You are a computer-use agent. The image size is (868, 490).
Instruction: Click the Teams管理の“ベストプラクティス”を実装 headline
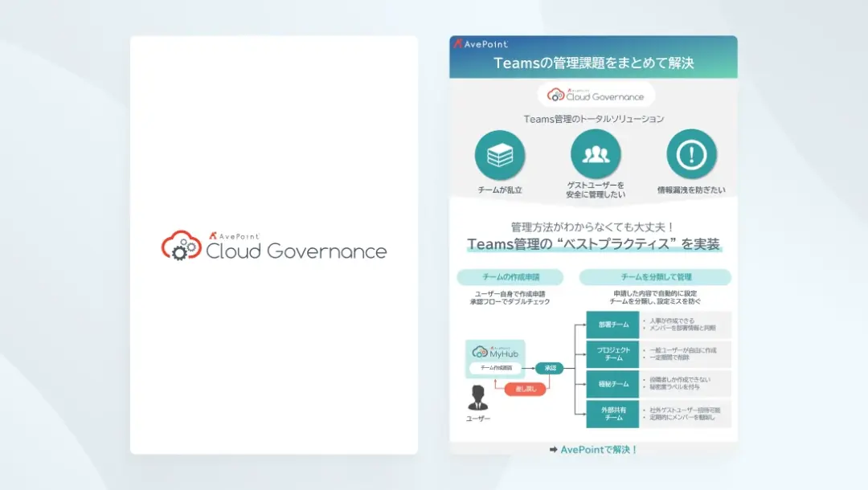pyautogui.click(x=593, y=244)
